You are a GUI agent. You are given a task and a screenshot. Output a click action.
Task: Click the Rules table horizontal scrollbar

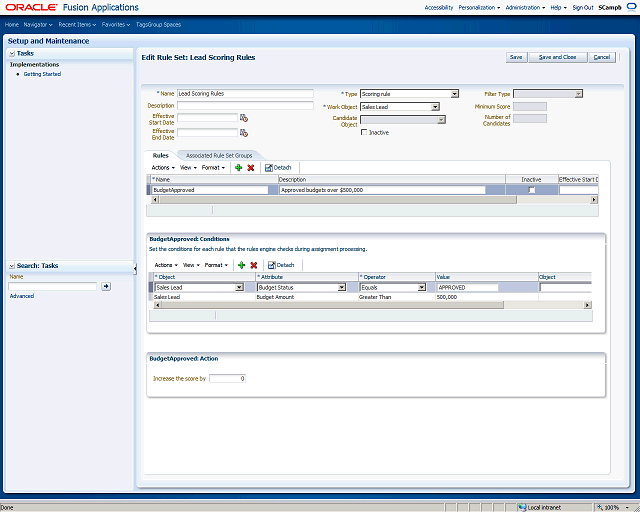(x=338, y=200)
